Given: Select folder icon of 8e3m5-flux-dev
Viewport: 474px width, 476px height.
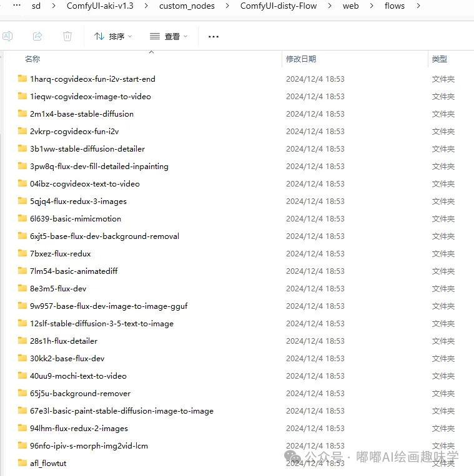Looking at the screenshot, I should tap(22, 288).
